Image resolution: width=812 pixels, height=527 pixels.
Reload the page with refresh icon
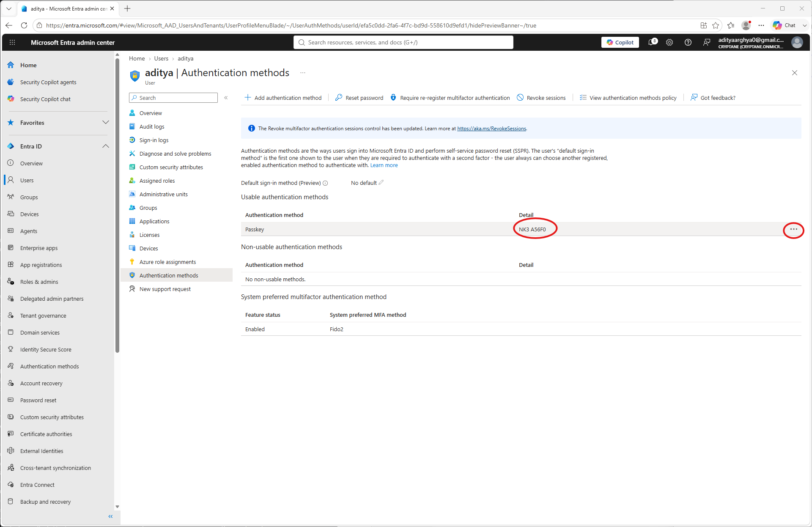[x=24, y=25]
